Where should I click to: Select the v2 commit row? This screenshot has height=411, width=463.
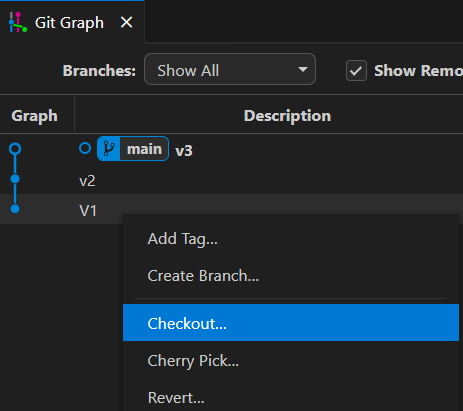[x=231, y=179]
